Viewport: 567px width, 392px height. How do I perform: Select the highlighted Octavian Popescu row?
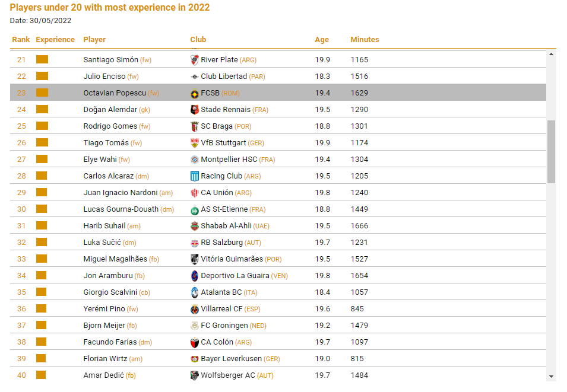(x=278, y=93)
